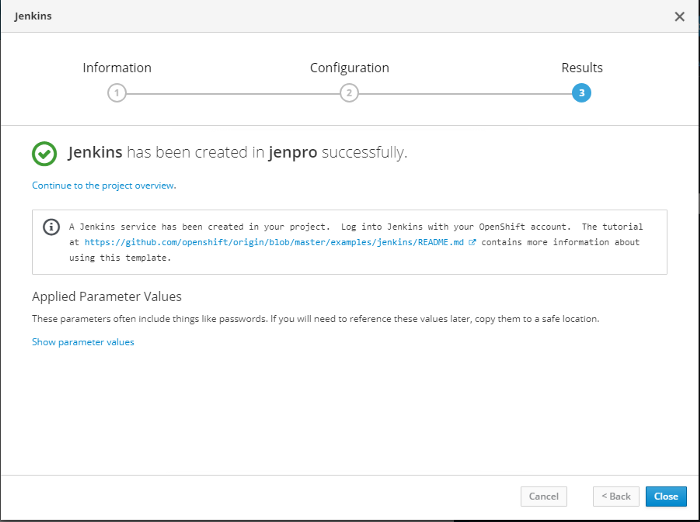Click the Back button
The width and height of the screenshot is (700, 522).
click(616, 497)
